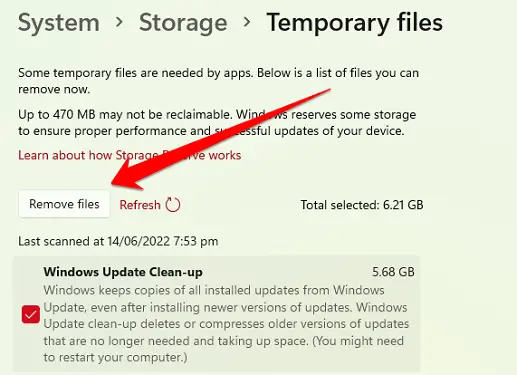Uncheck the Windows Update Clean-up checkbox
The height and width of the screenshot is (375, 517).
pos(31,314)
